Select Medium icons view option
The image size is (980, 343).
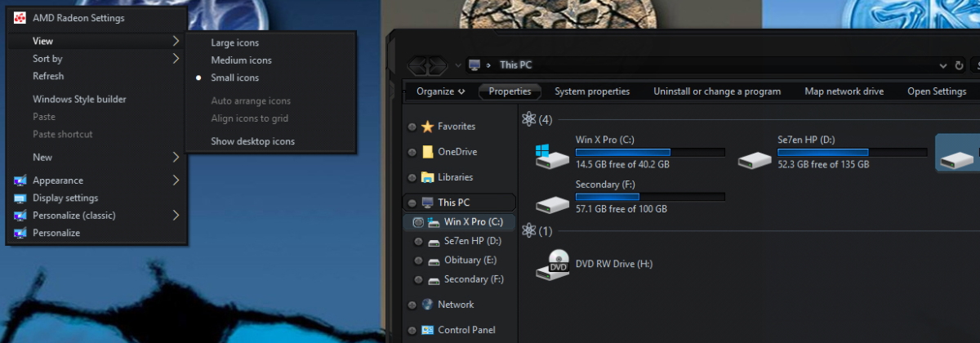point(271,60)
